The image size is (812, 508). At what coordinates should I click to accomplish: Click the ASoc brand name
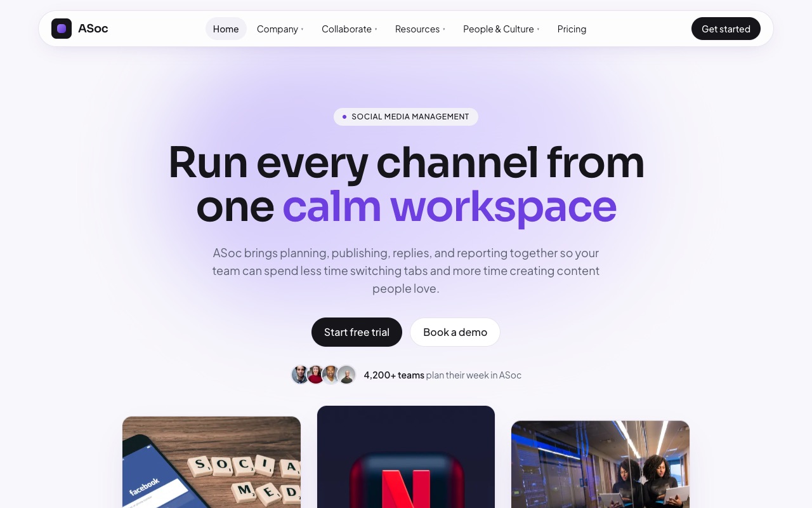(x=93, y=29)
